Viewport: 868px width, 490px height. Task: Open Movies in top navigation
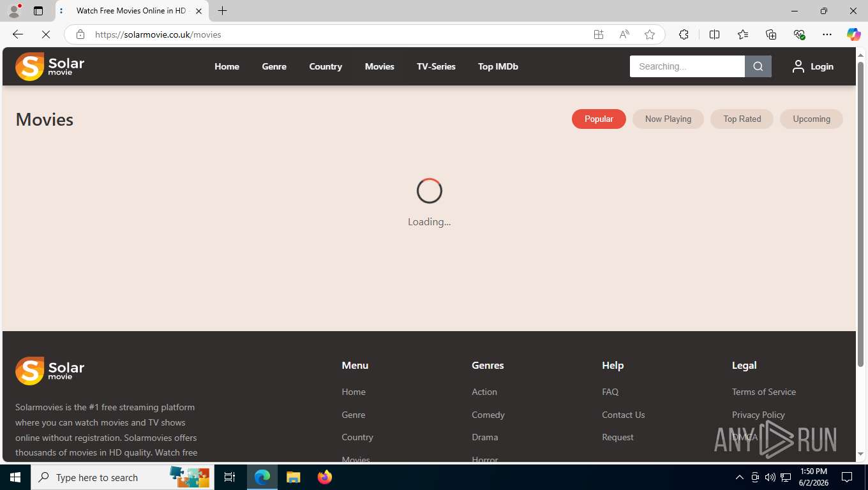(379, 66)
